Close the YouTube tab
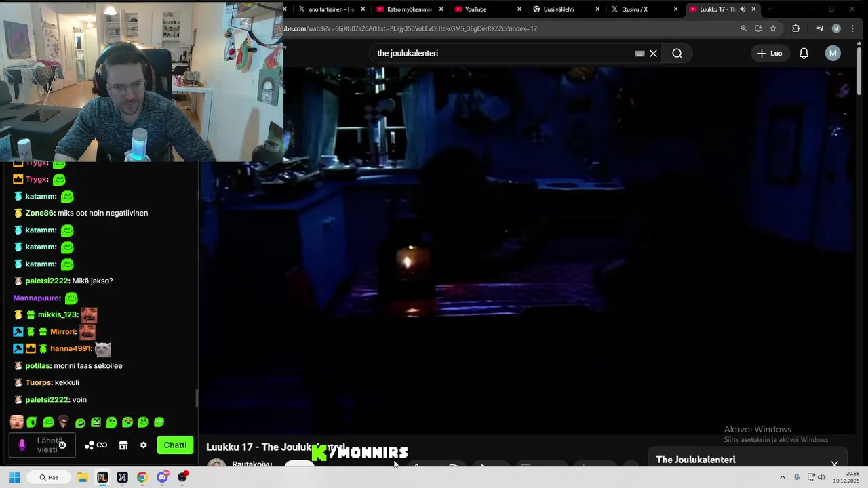Viewport: 868px width, 488px height. [x=519, y=9]
